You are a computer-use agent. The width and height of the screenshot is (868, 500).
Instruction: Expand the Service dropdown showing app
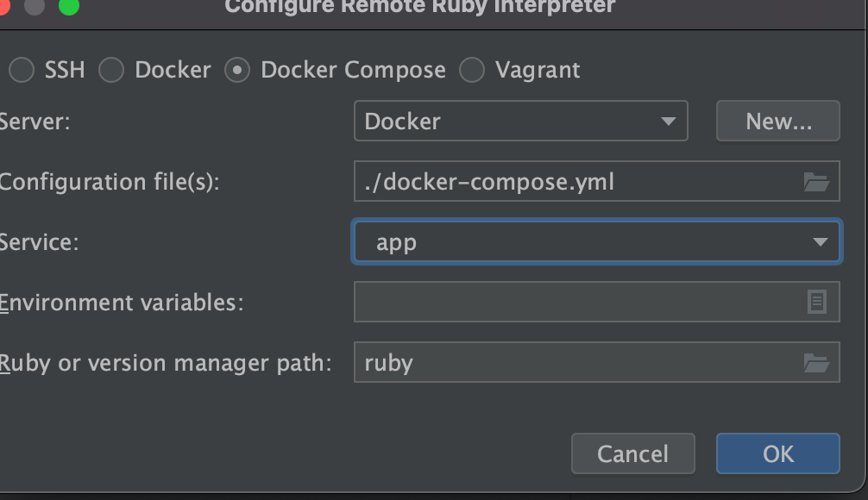click(x=596, y=242)
